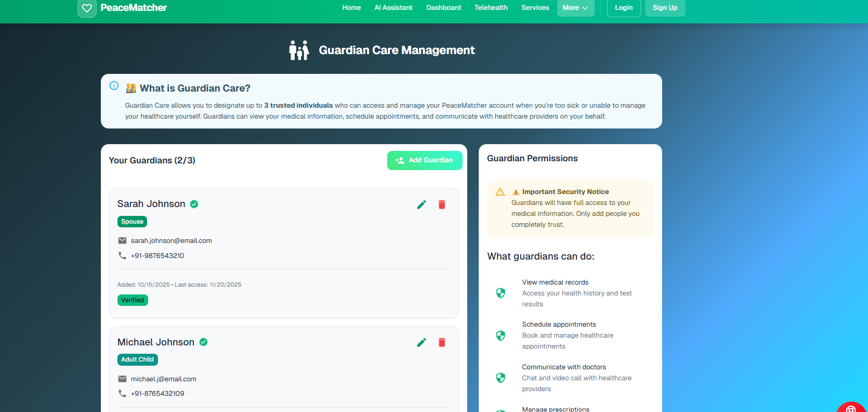The height and width of the screenshot is (412, 868).
Task: Open Services from the top menu
Action: 535,8
